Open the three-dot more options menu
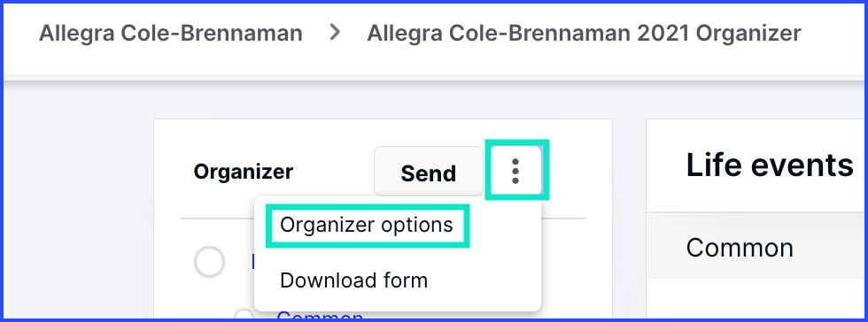Image resolution: width=868 pixels, height=322 pixels. point(515,171)
